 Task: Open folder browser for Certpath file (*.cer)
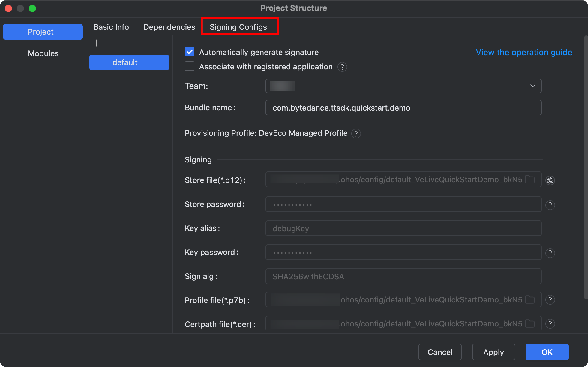pos(530,324)
